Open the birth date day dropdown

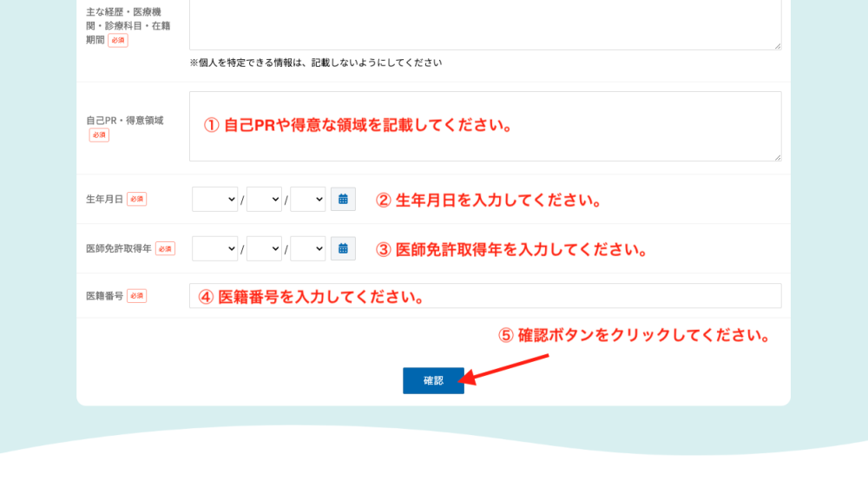click(x=308, y=200)
